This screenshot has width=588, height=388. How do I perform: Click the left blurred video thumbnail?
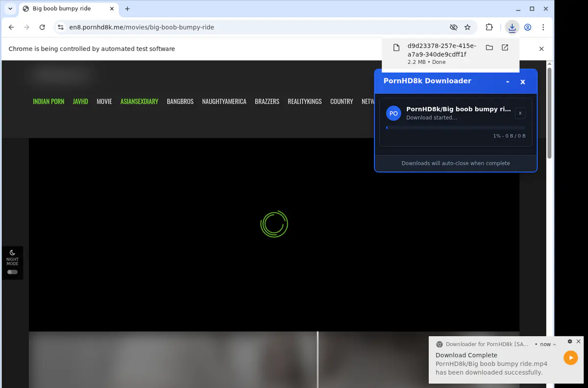173,360
